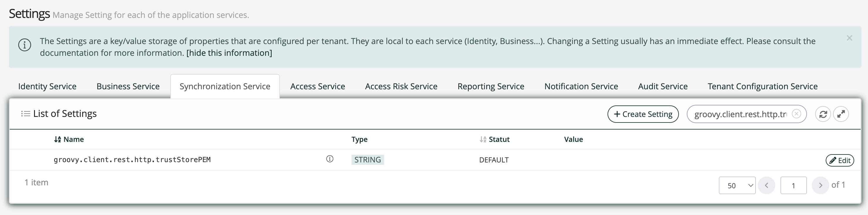
Task: Go to the previous page
Action: 767,185
